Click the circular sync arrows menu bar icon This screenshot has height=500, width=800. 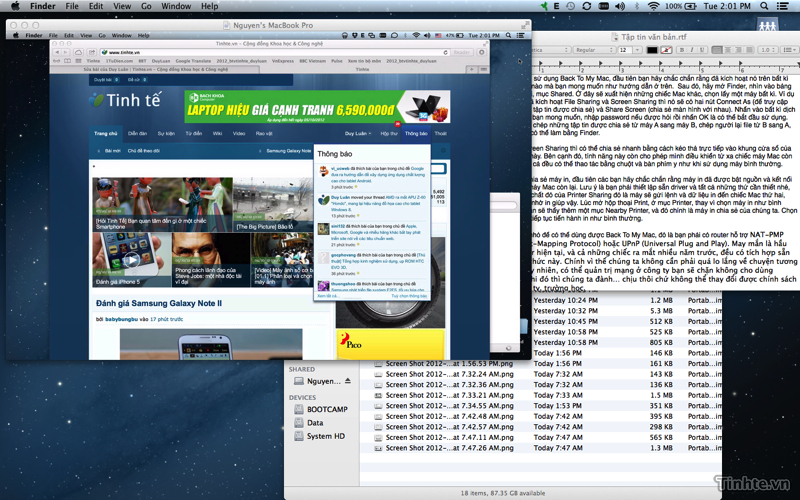[587, 6]
